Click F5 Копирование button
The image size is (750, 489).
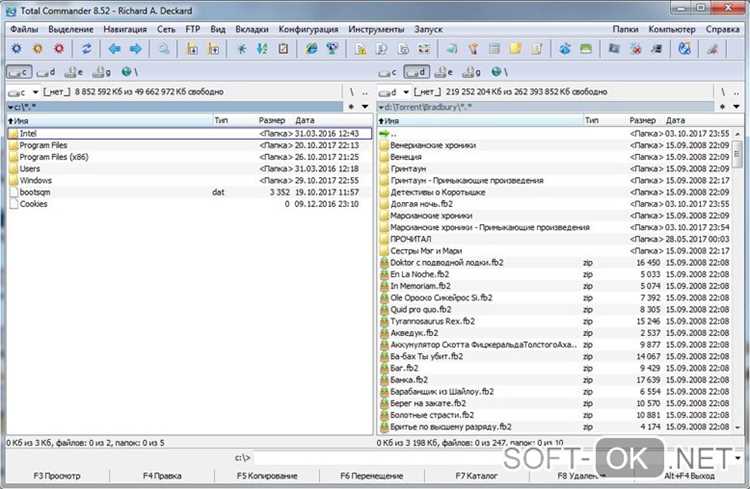pos(267,476)
